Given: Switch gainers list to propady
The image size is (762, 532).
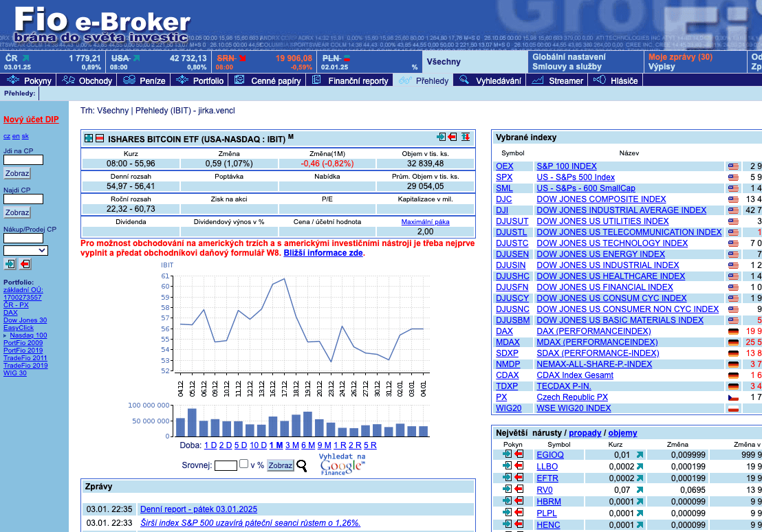Looking at the screenshot, I should (x=585, y=433).
